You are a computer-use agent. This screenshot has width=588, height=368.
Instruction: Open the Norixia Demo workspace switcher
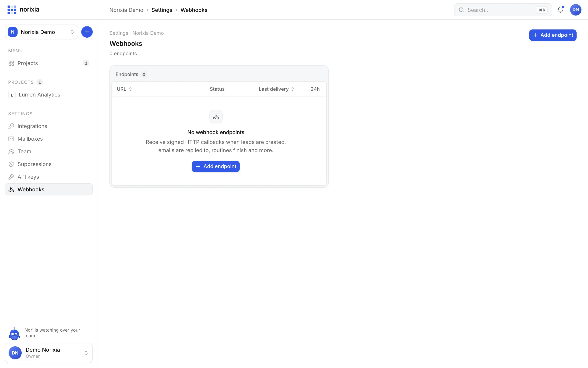pyautogui.click(x=41, y=32)
